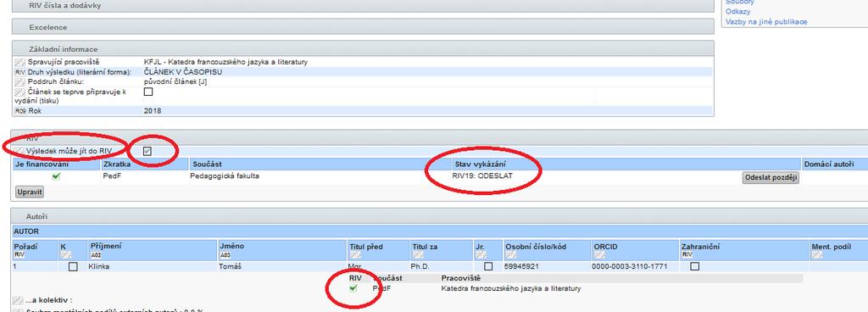Click the icon beside Článek se teprve připravuje

coord(20,92)
